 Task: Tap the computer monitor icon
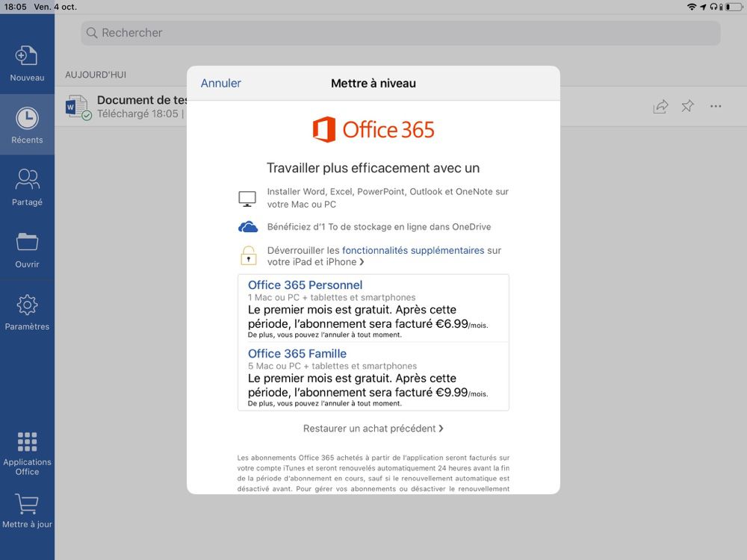coord(247,199)
